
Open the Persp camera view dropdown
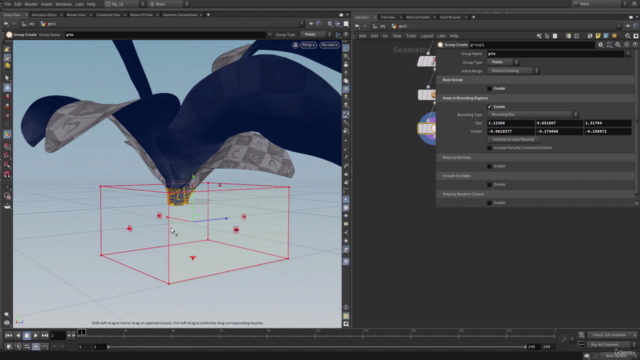click(309, 45)
